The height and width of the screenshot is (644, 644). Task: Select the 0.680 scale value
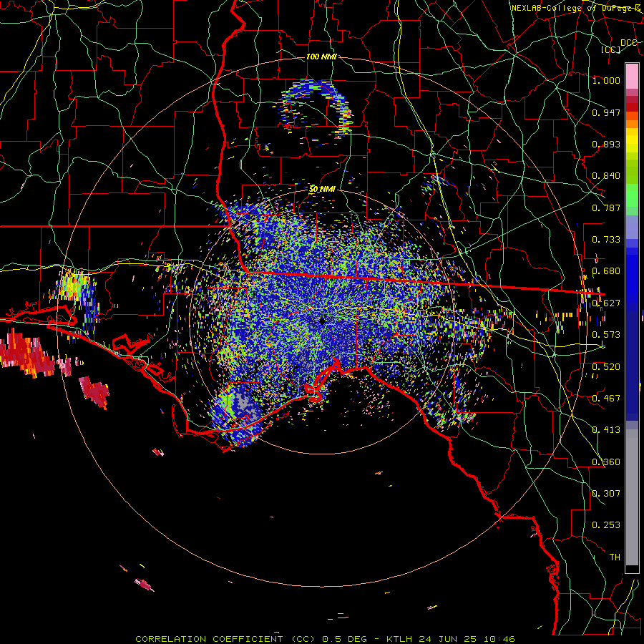[606, 271]
